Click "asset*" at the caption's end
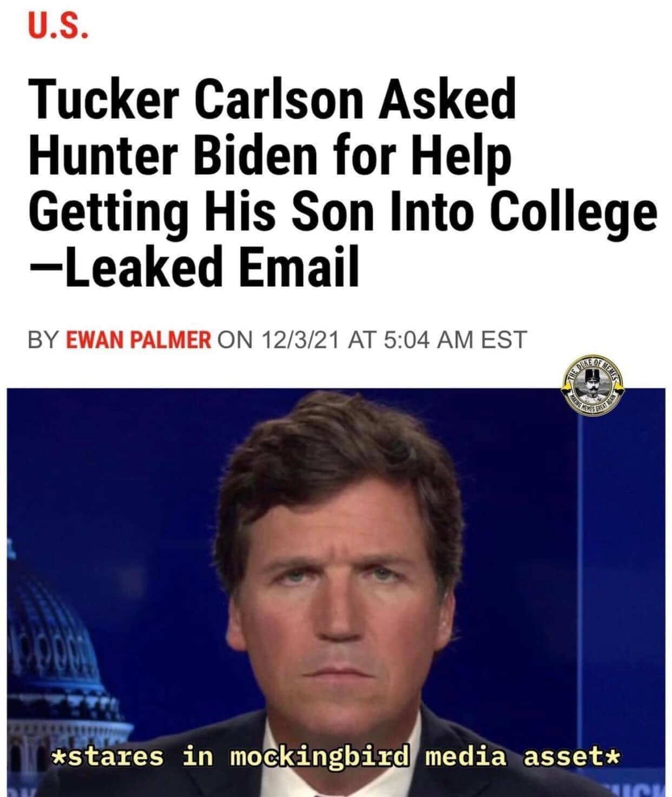 (570, 756)
